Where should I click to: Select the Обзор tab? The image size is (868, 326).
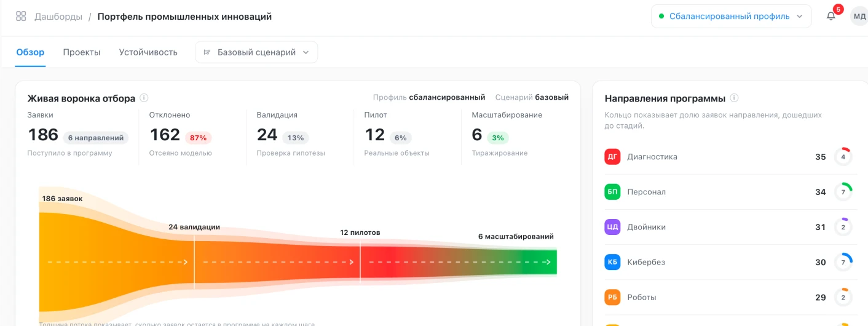point(30,52)
